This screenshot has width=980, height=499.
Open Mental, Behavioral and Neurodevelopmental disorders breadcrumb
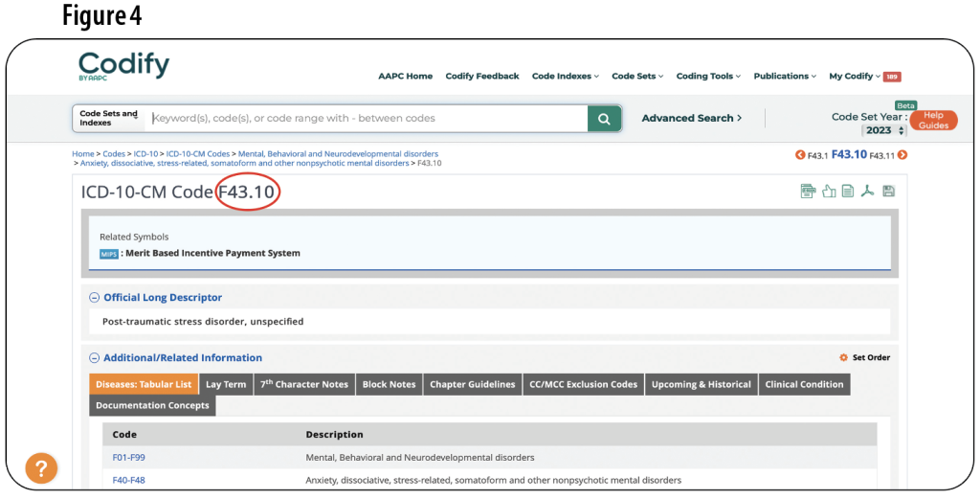click(x=338, y=154)
